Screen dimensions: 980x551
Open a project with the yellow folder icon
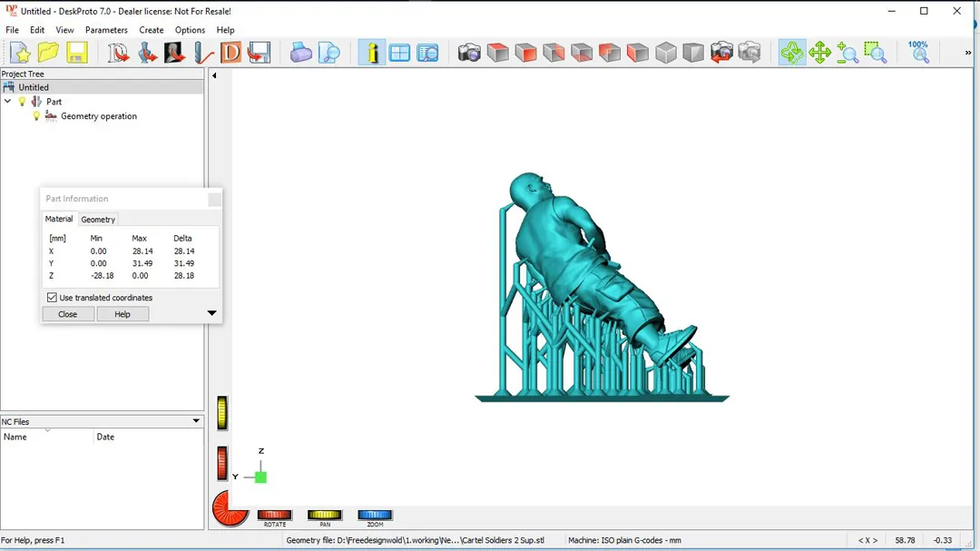[48, 54]
